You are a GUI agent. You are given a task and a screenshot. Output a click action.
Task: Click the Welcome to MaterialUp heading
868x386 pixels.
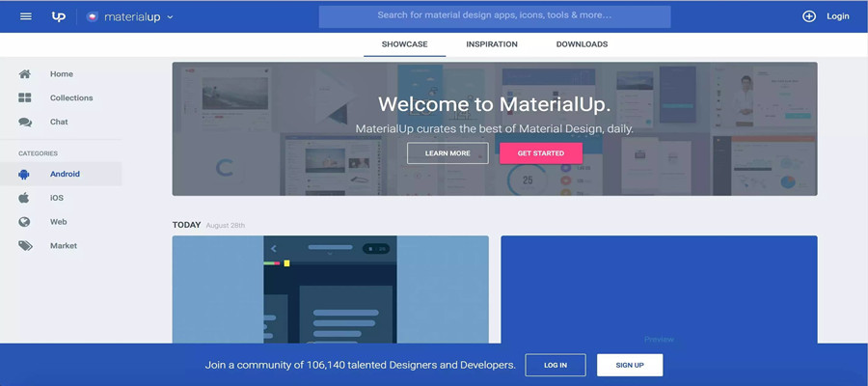pyautogui.click(x=495, y=104)
